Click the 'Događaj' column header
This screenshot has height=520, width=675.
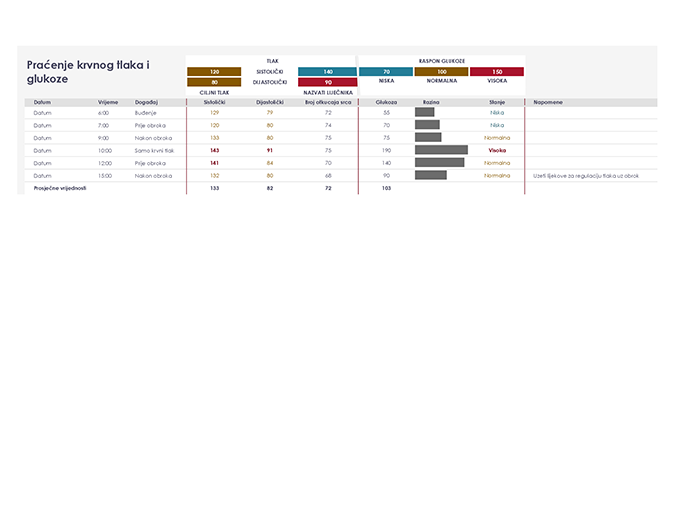146,102
